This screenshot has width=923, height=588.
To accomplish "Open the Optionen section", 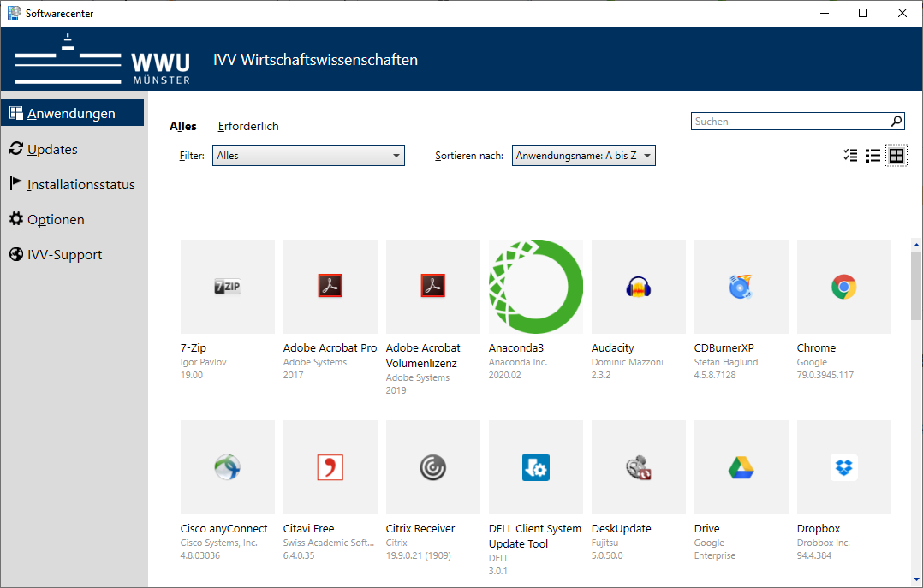I will pos(56,220).
